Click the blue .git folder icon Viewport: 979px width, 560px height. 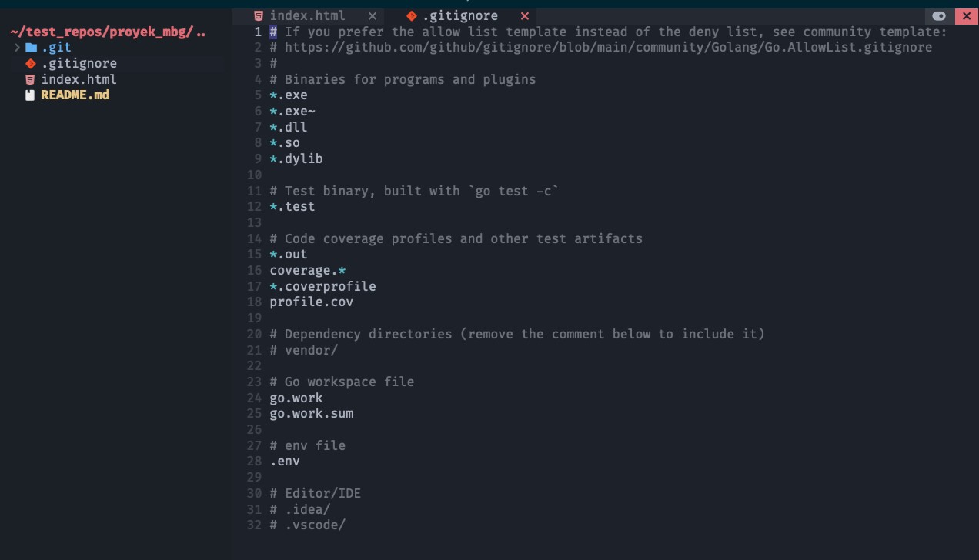click(x=31, y=48)
